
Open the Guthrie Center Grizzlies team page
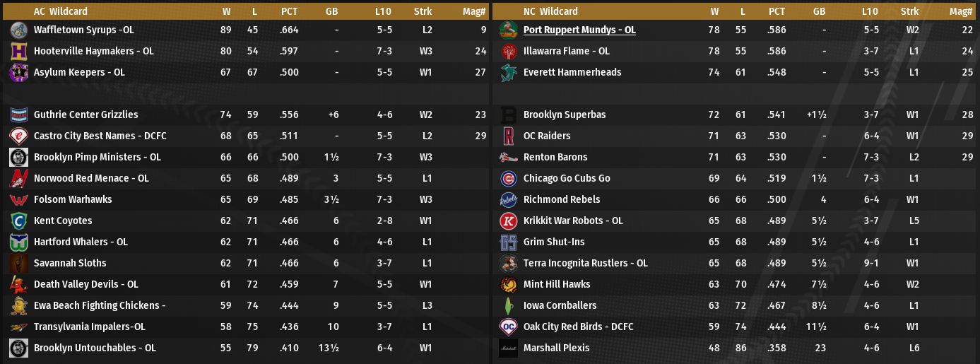click(x=85, y=115)
